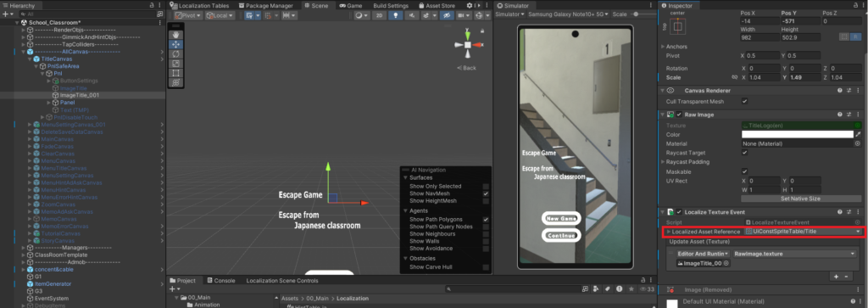
Task: Expand the ButtonSettings hierarchy node
Action: [48, 81]
